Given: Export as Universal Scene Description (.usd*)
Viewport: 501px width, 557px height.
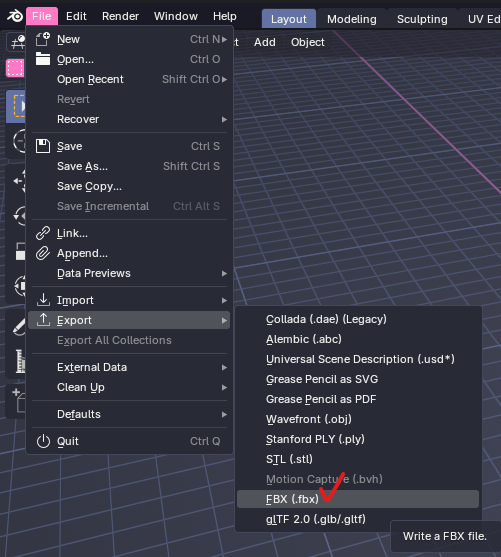Looking at the screenshot, I should (358, 359).
